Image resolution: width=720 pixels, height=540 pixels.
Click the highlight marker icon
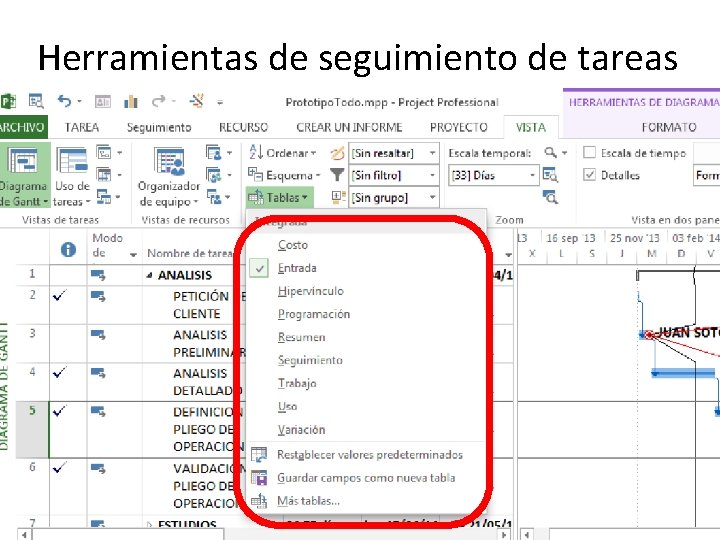click(337, 153)
